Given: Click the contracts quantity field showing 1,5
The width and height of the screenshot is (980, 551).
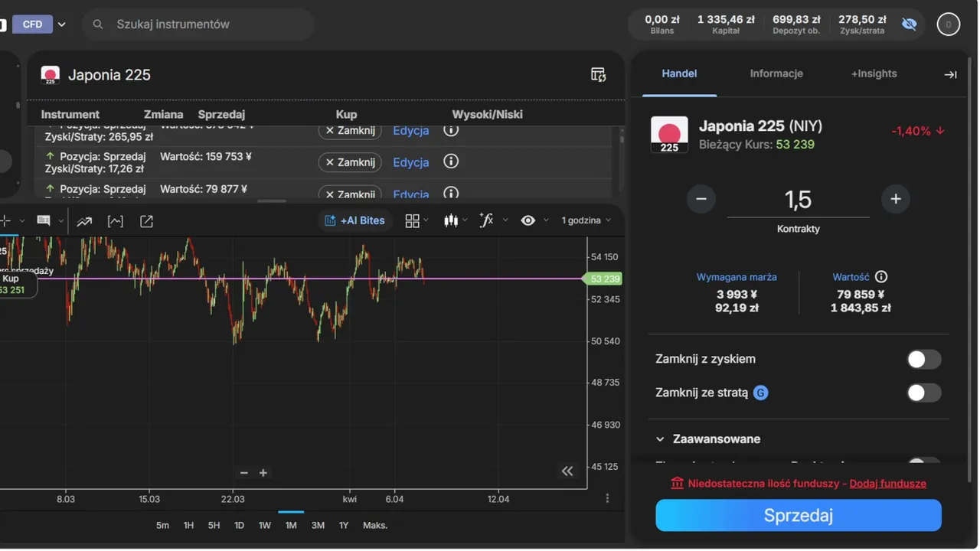Looking at the screenshot, I should click(x=798, y=200).
